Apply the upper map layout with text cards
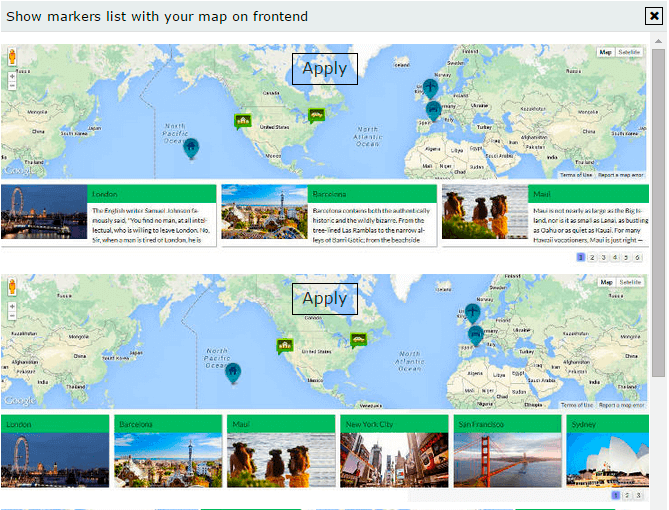The height and width of the screenshot is (510, 669). (x=324, y=69)
